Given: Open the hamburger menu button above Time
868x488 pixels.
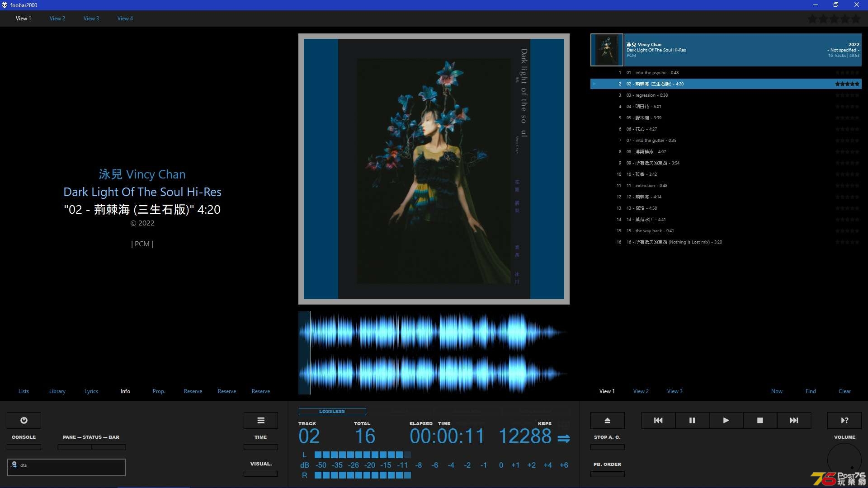Looking at the screenshot, I should click(261, 420).
